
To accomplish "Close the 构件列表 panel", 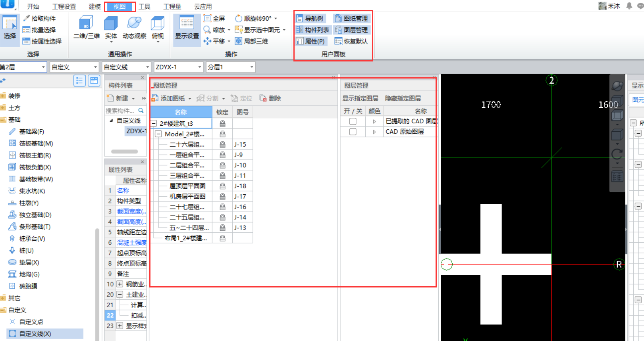I will pos(143,77).
